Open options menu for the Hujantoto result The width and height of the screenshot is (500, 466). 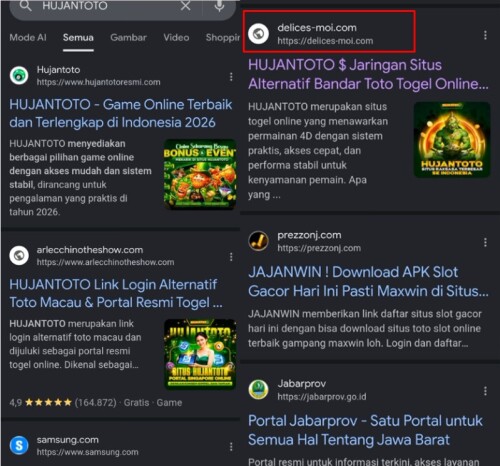231,77
